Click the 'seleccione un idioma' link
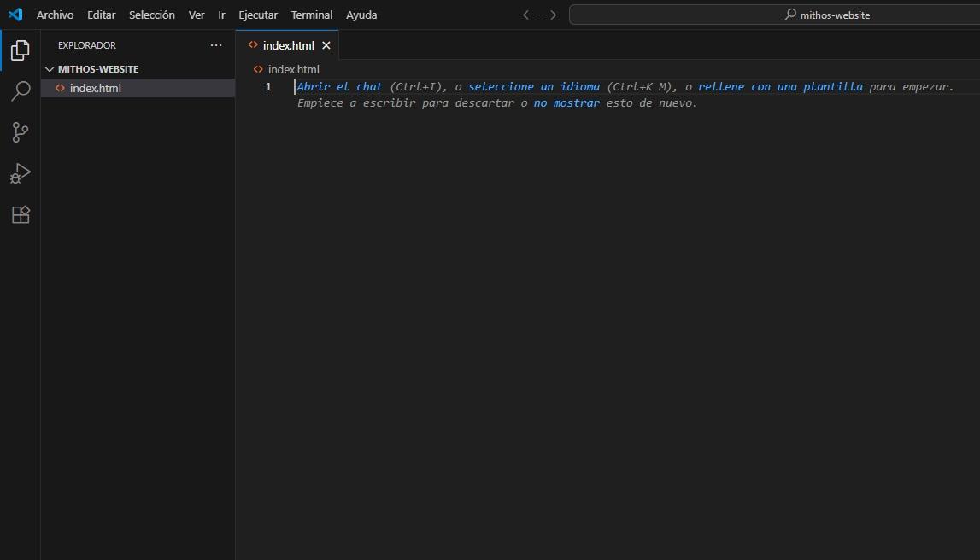The height and width of the screenshot is (560, 980). point(534,87)
